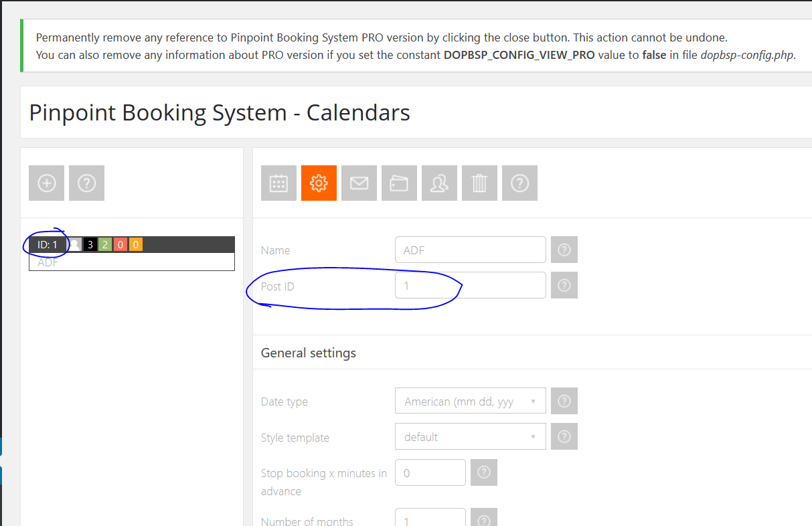Select the ADF calendar in list
The height and width of the screenshot is (526, 812).
coord(132,254)
